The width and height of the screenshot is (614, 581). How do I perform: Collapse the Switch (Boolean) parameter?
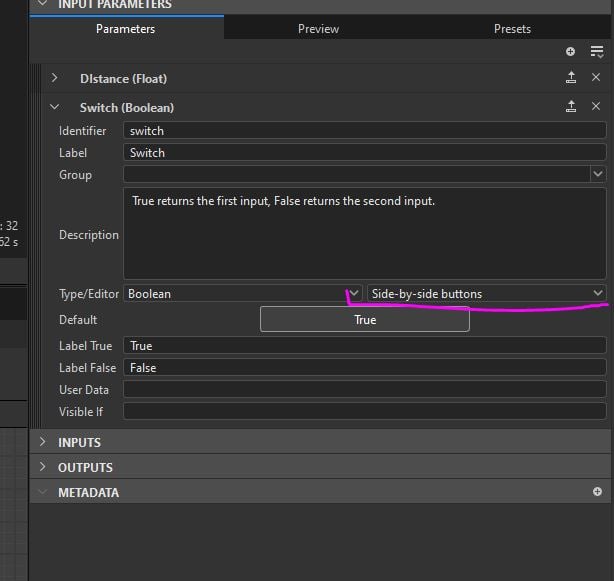55,107
